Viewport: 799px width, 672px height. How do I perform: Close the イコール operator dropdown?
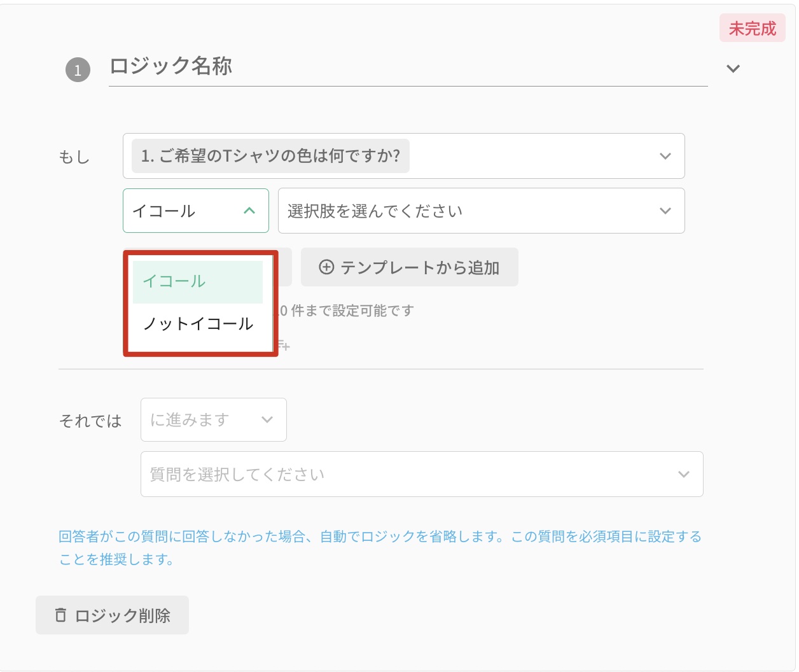(x=195, y=211)
